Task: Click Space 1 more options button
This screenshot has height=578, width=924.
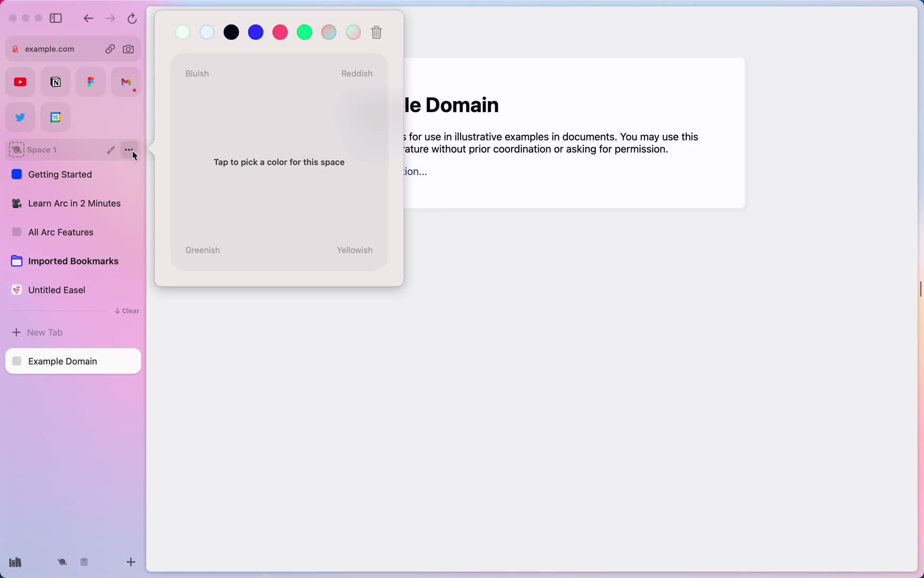Action: [130, 149]
